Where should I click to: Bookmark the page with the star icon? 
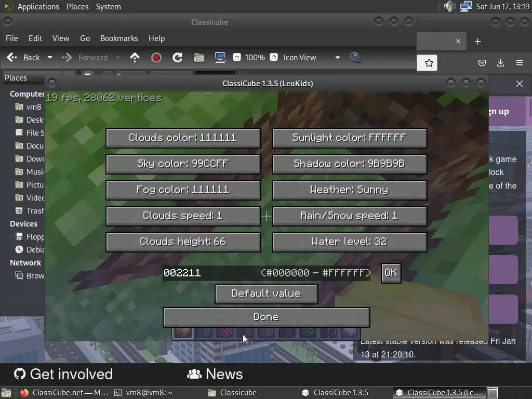click(429, 63)
